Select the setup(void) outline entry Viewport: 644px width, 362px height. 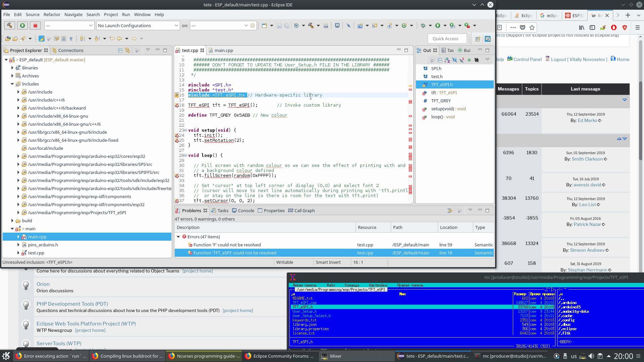448,109
